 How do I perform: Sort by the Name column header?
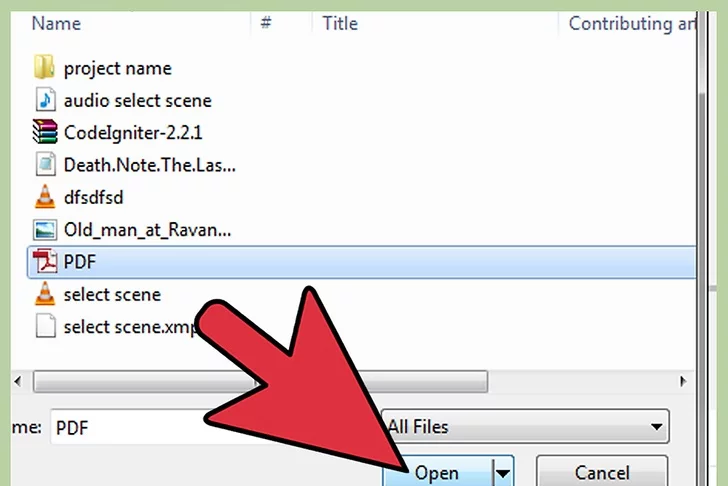pos(56,23)
